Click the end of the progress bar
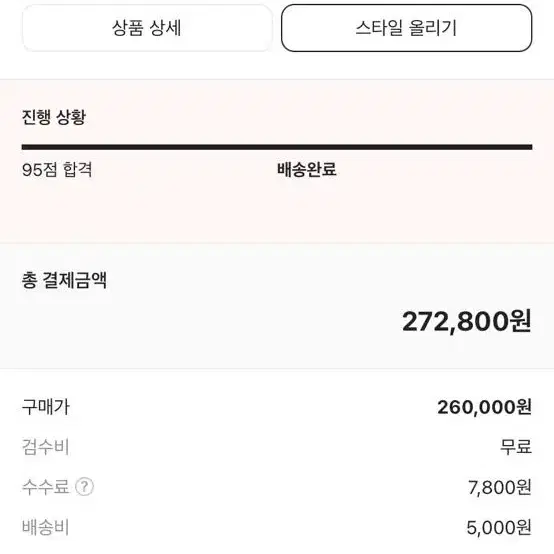The width and height of the screenshot is (554, 554). (x=529, y=147)
